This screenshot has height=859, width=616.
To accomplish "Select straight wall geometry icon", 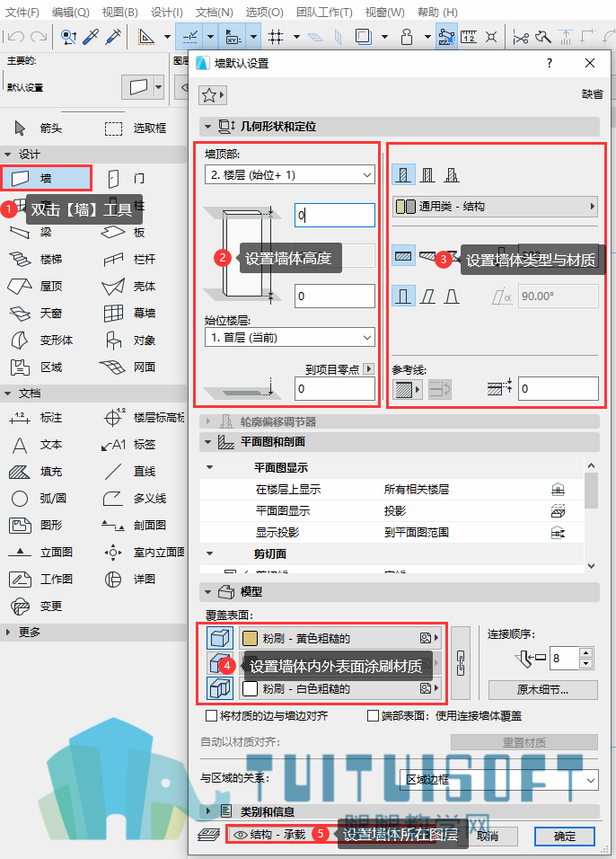I will coord(403,256).
